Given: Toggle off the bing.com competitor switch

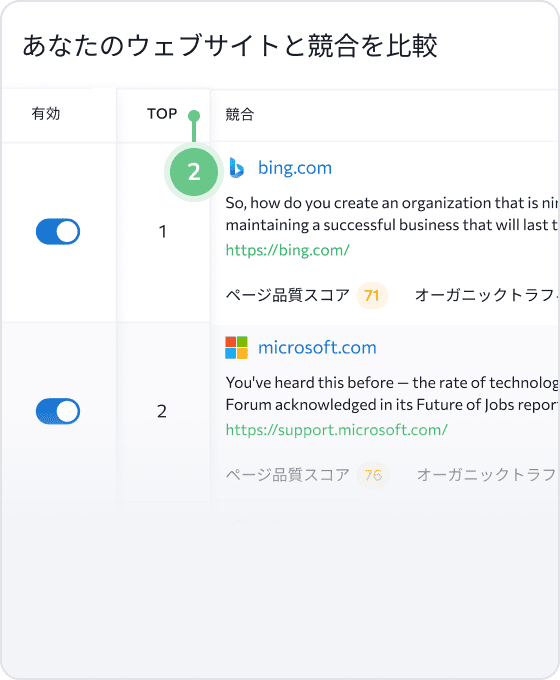Looking at the screenshot, I should pyautogui.click(x=58, y=232).
